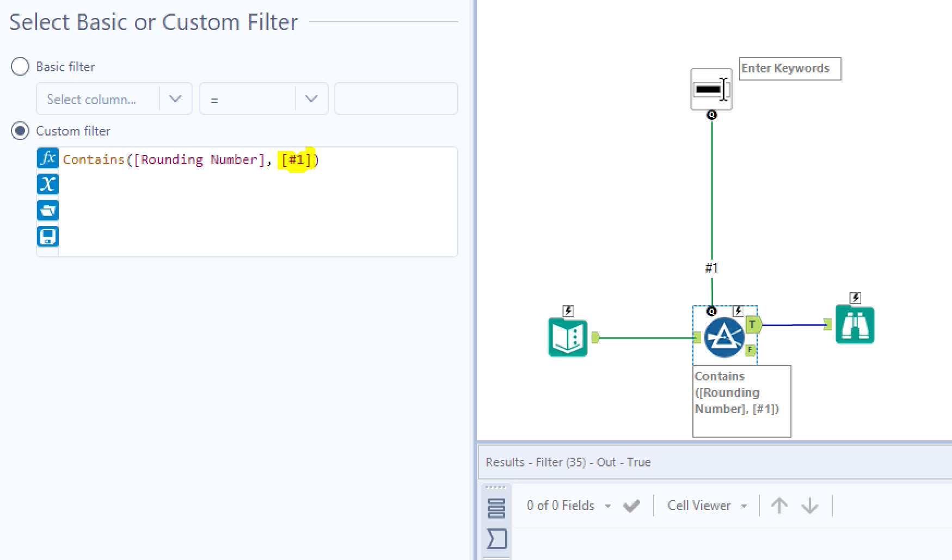Screen dimensions: 952x560
Task: Open the Select column dropdown
Action: tap(175, 99)
